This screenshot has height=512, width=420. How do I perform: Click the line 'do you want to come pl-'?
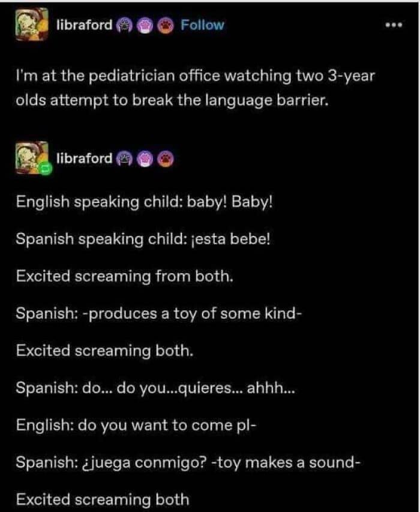click(x=136, y=426)
